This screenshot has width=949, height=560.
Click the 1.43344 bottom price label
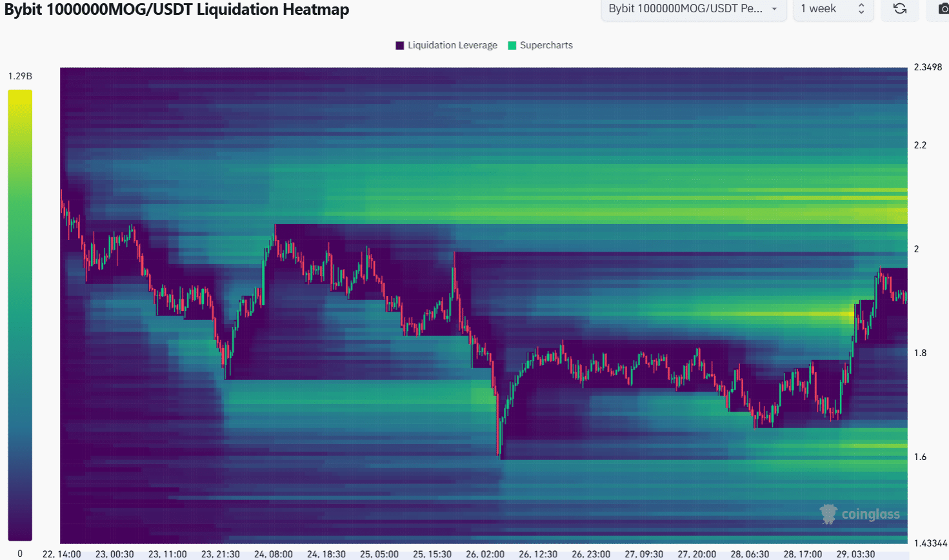point(930,543)
